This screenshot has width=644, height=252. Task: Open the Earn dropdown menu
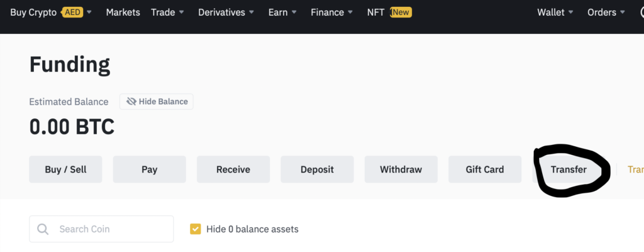[282, 13]
